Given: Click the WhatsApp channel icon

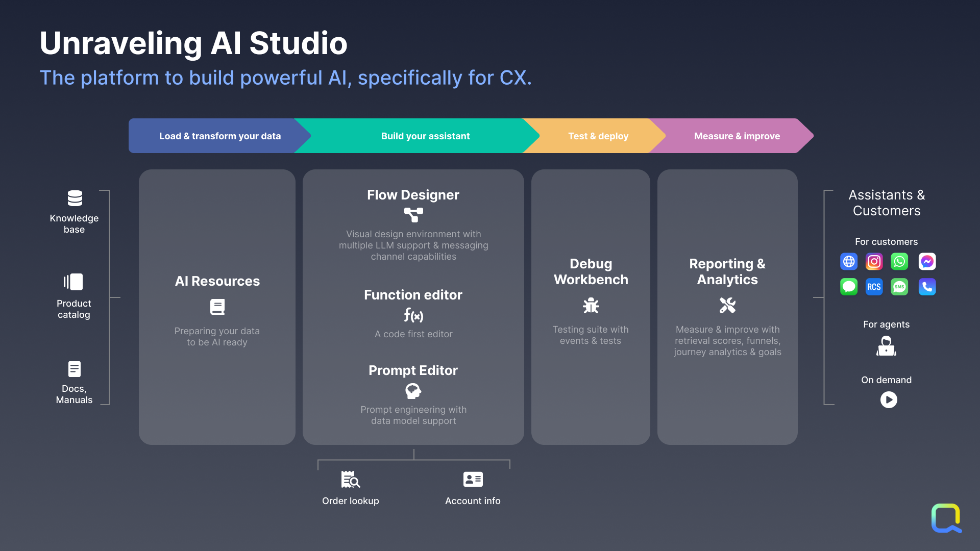Looking at the screenshot, I should click(x=899, y=262).
